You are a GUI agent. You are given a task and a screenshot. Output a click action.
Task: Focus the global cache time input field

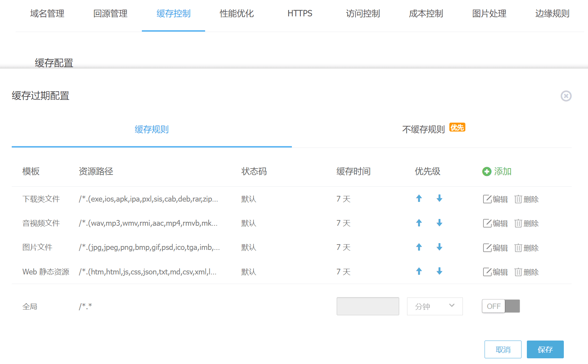click(368, 306)
